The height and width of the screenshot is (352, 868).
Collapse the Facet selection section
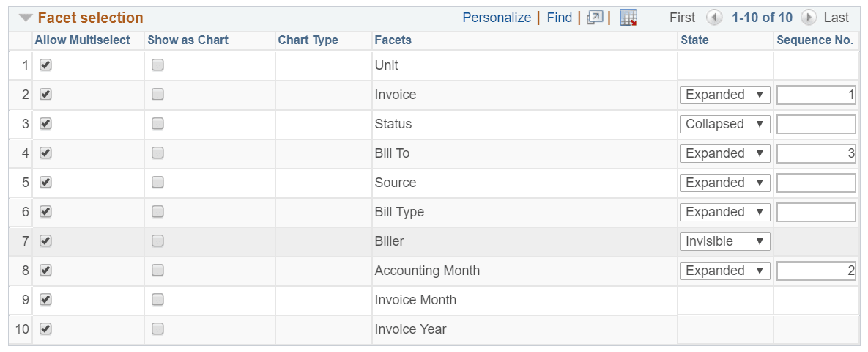click(x=26, y=18)
